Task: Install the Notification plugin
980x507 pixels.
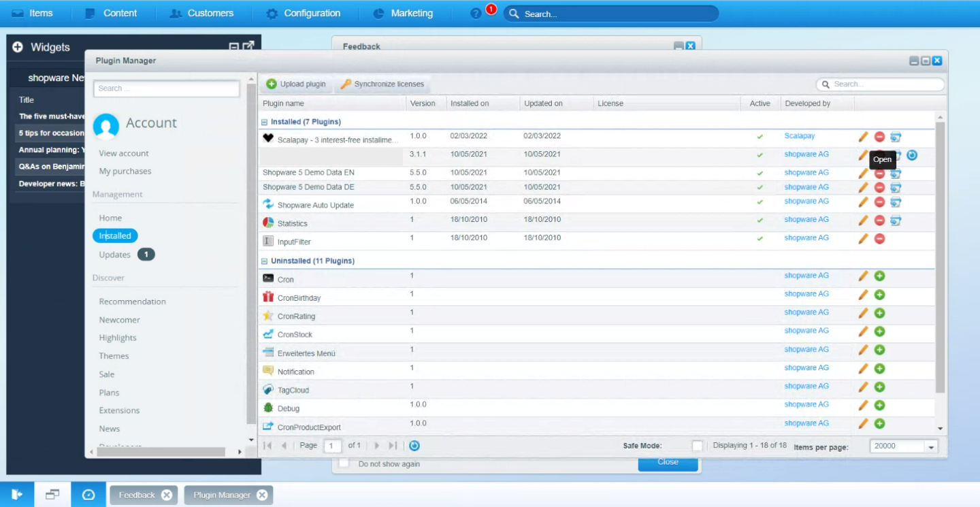Action: 879,368
